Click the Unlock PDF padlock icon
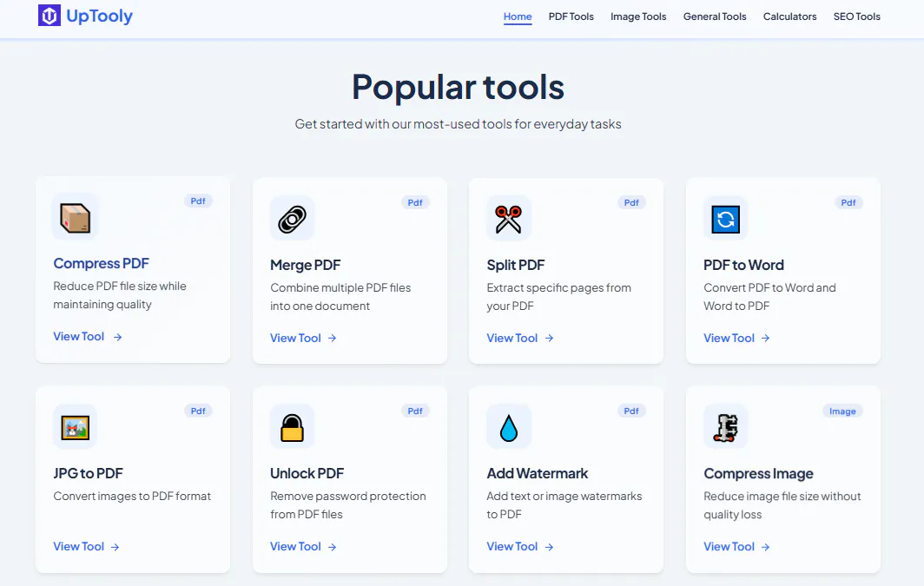The height and width of the screenshot is (586, 924). click(293, 428)
